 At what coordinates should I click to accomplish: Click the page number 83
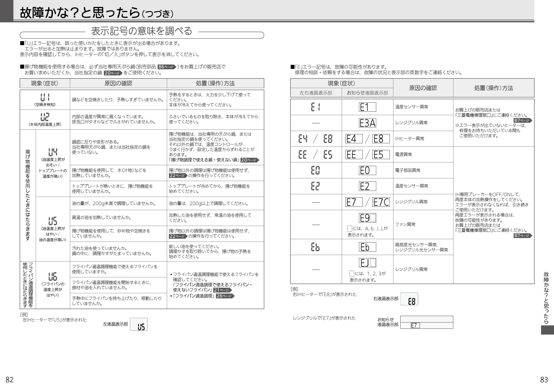click(x=544, y=380)
